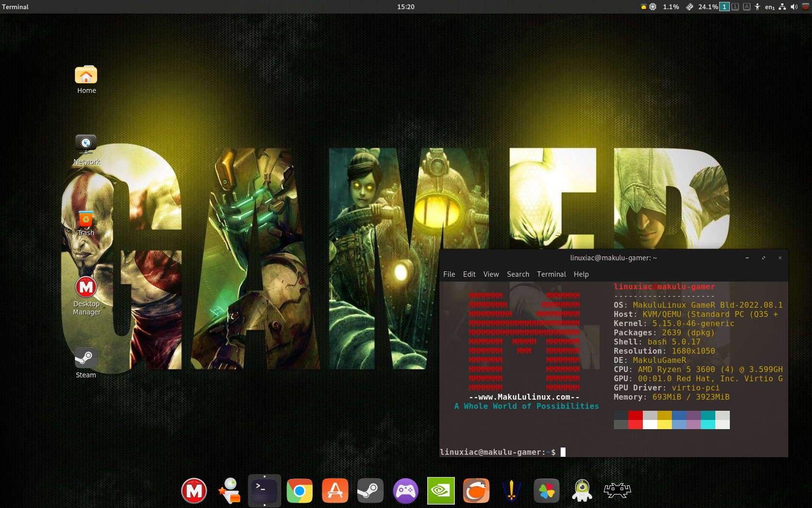The image size is (812, 508).
Task: Open the colorful pinwheel app in dock
Action: [x=547, y=491]
